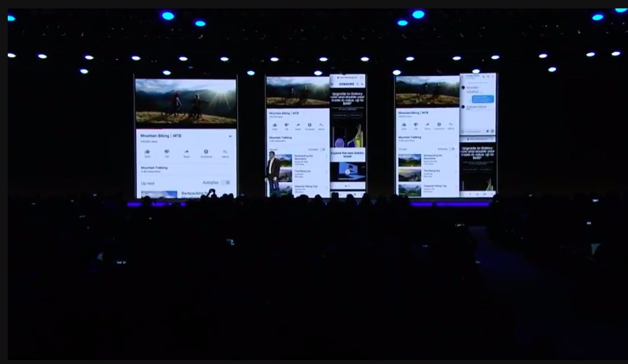Toggle Autoplay on the left screen
Viewport: 628px width, 364px height.
coord(226,183)
